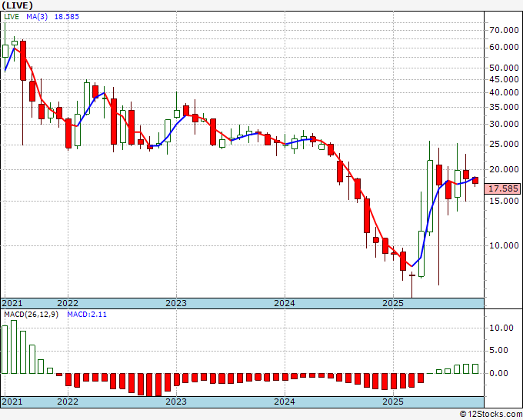523x420 pixels.
Task: Click the 18.585 moving average value
Action: [x=66, y=17]
